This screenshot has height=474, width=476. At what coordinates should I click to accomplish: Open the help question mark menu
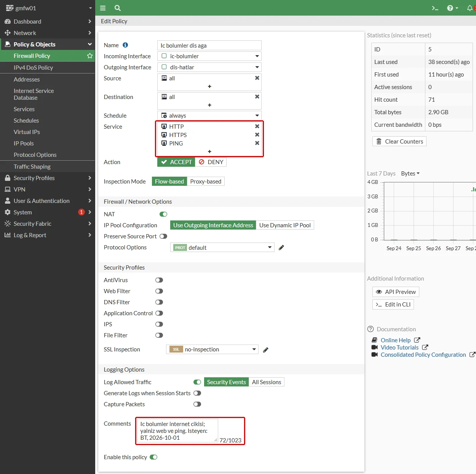pyautogui.click(x=452, y=8)
